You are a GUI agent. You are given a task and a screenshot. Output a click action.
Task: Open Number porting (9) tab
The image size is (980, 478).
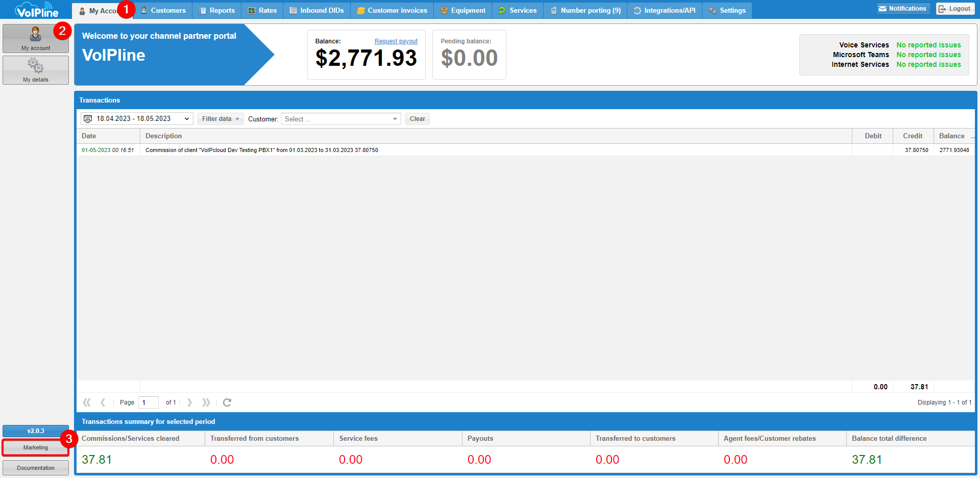pos(585,10)
